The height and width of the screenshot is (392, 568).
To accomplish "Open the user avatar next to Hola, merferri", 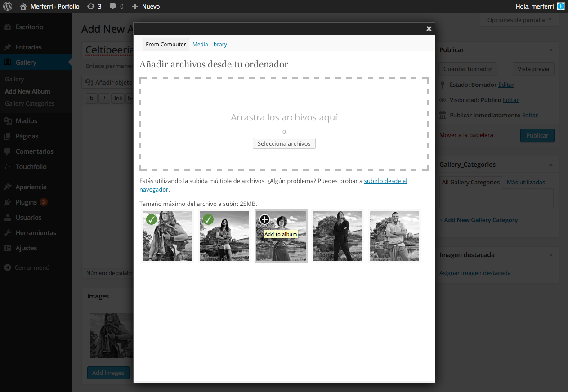I will pos(561,6).
